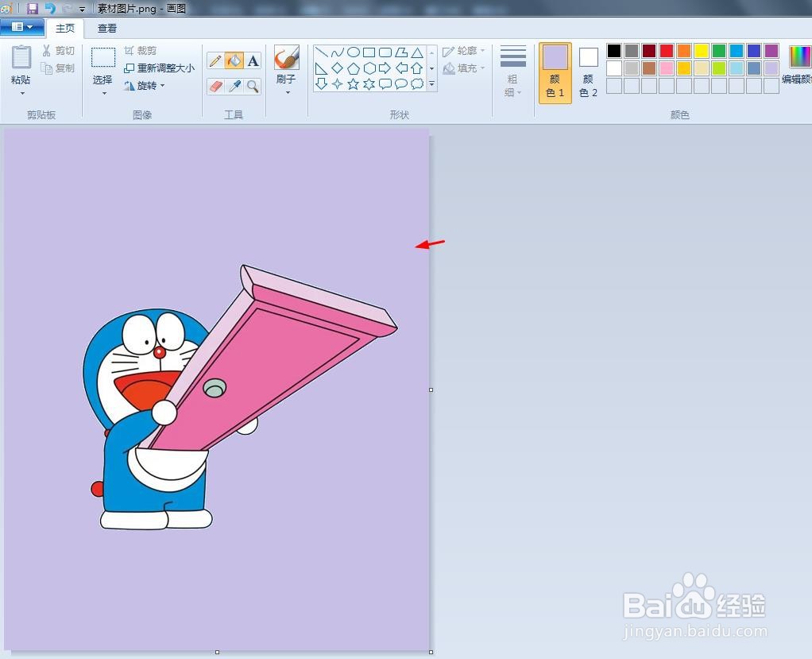
Task: Pick the Hexagon shape
Action: pos(369,68)
